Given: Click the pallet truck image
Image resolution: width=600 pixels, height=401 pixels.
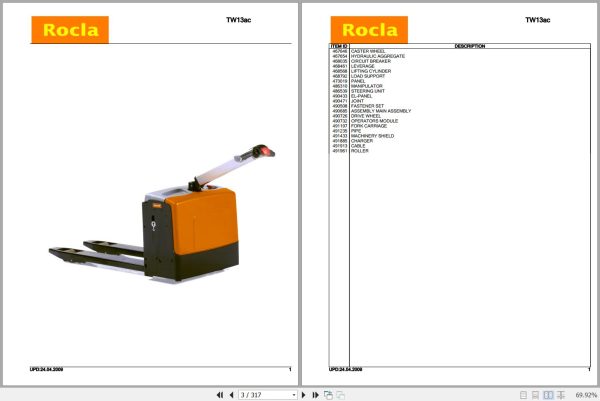Looking at the screenshot, I should tap(162, 213).
